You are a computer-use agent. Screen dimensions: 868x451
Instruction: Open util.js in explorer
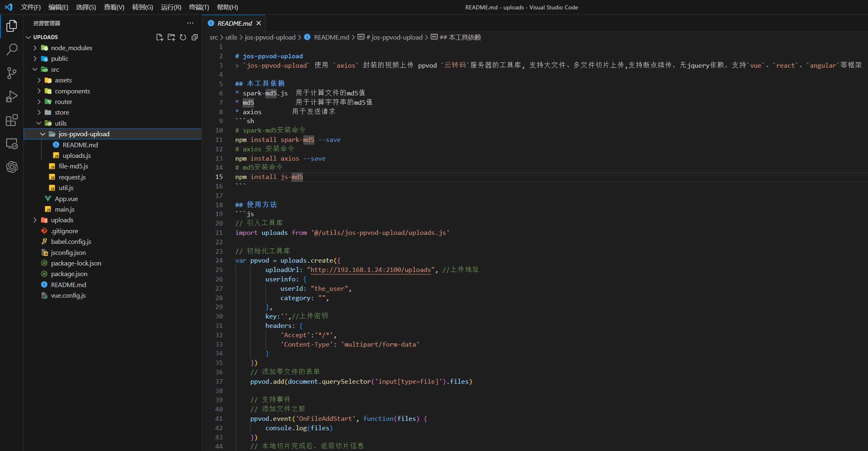pos(66,188)
